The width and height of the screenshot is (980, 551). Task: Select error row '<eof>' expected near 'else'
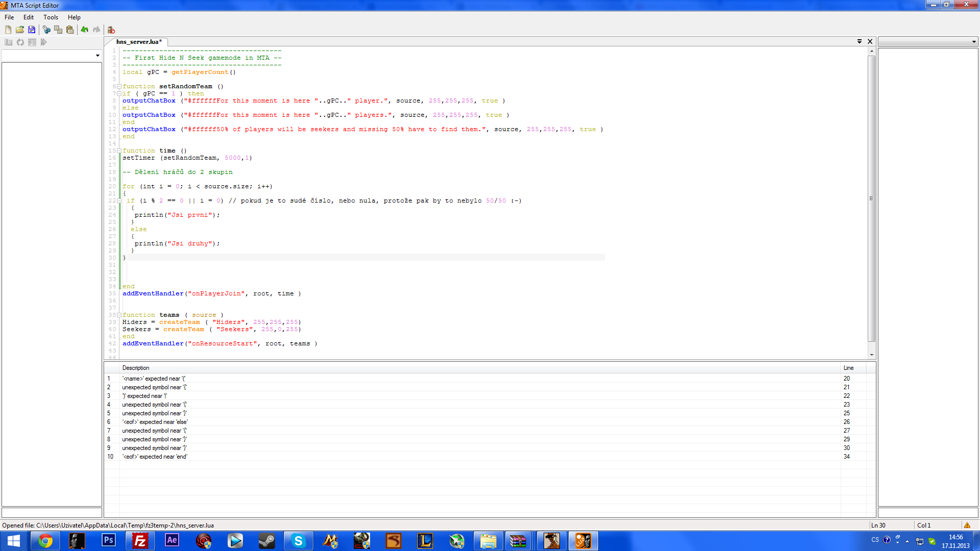(155, 422)
